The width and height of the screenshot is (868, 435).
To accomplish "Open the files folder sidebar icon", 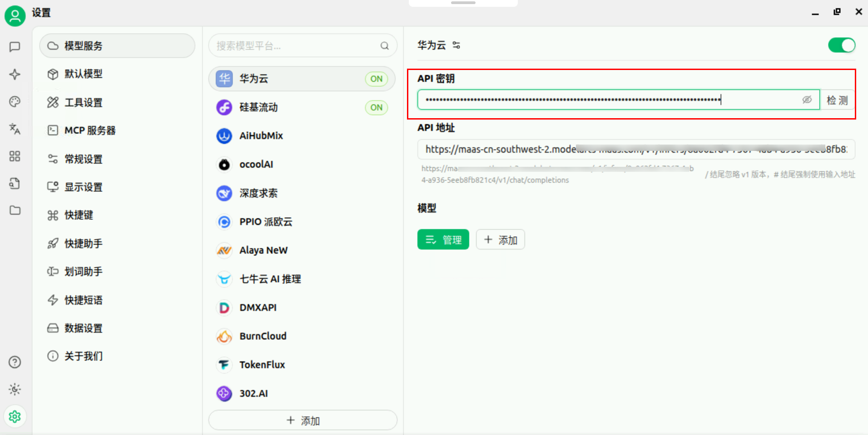I will pyautogui.click(x=15, y=210).
